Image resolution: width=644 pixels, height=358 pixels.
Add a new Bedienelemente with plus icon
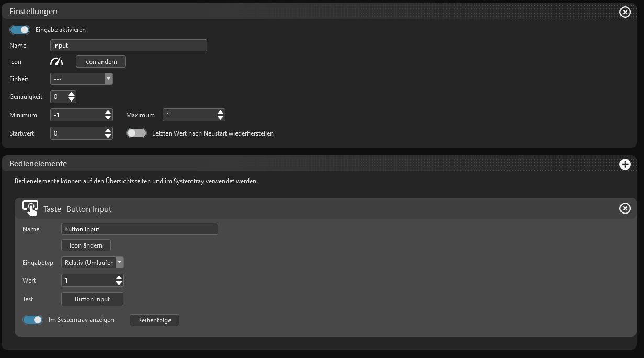point(625,164)
